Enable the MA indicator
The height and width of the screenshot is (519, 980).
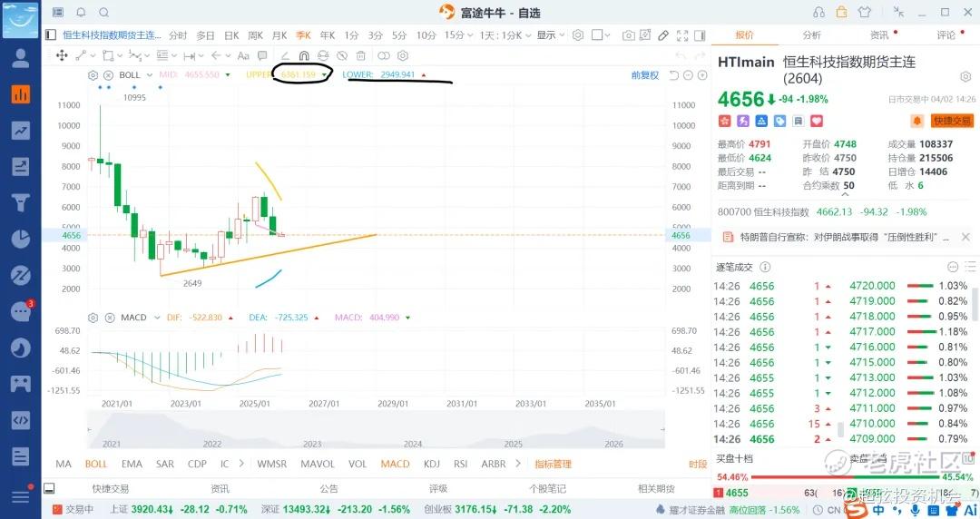pos(64,464)
